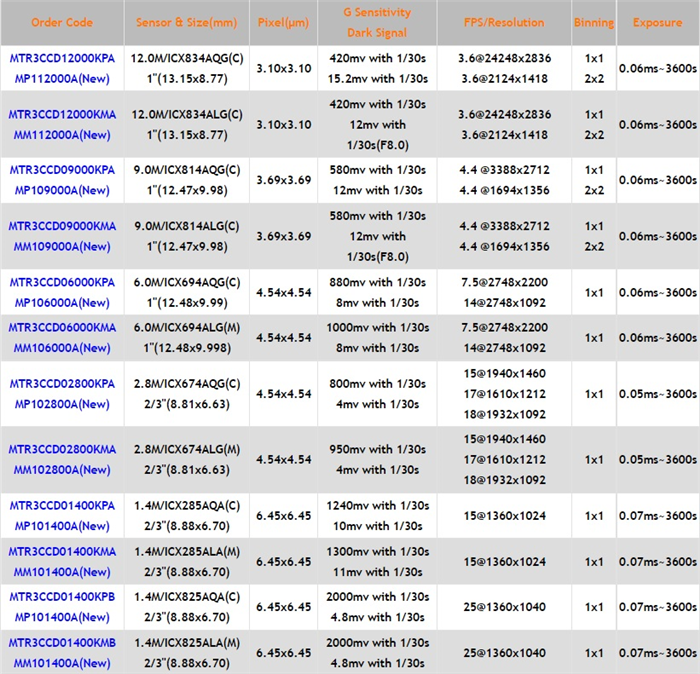Viewport: 700px width, 674px height.
Task: Open the MTR3CCD01400KMA link
Action: click(x=62, y=552)
